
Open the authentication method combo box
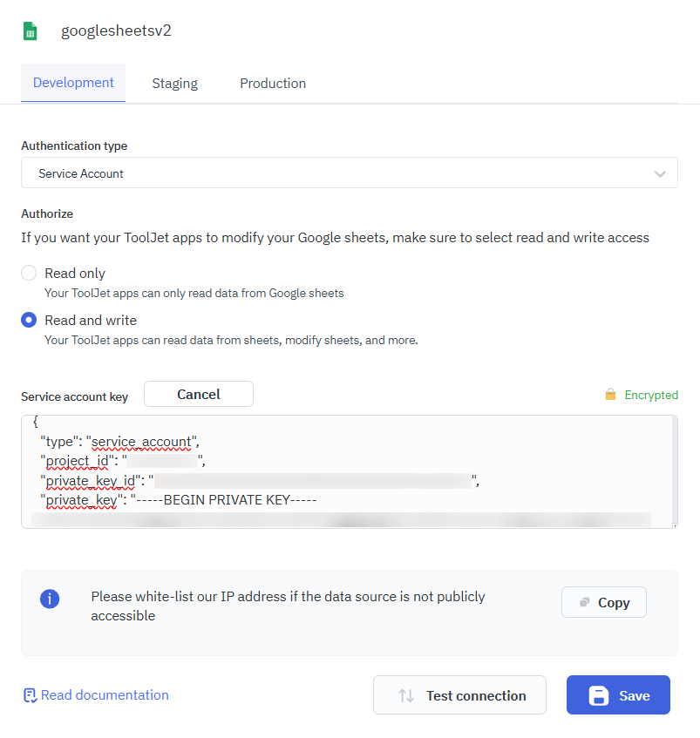pos(349,173)
